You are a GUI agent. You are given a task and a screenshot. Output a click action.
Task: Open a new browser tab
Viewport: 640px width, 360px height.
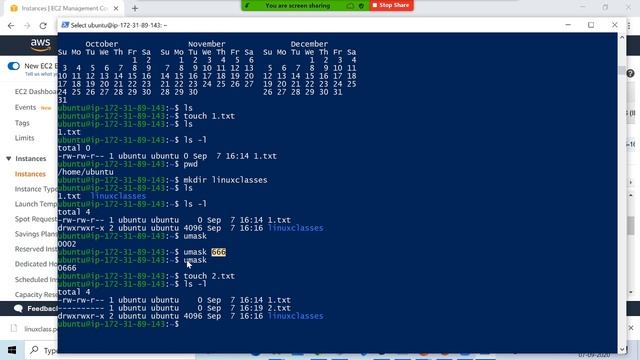tap(135, 8)
